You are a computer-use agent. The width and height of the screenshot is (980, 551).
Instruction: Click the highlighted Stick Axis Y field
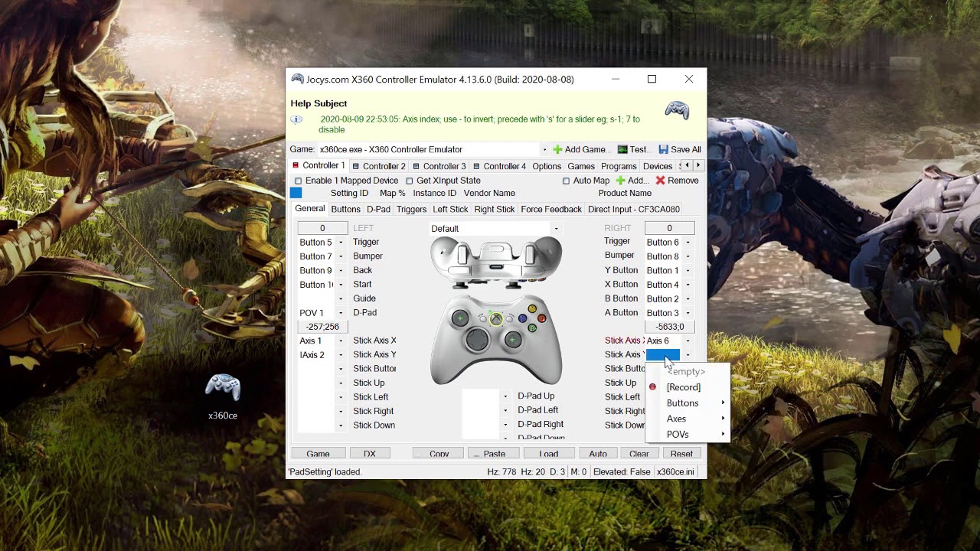663,355
